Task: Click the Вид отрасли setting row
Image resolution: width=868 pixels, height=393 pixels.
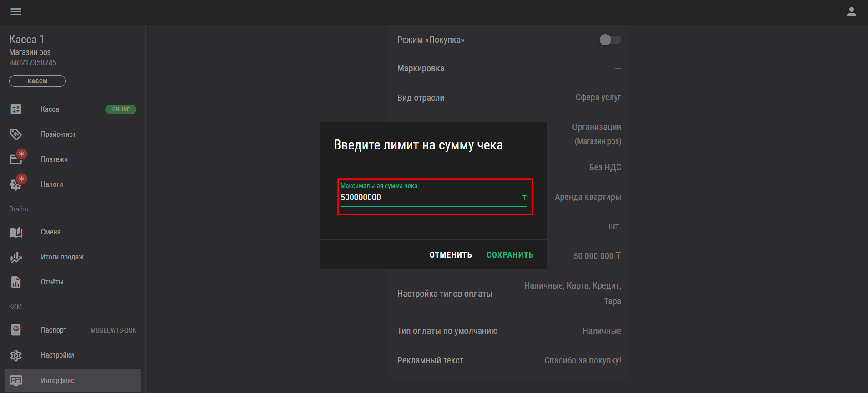Action: click(x=509, y=98)
